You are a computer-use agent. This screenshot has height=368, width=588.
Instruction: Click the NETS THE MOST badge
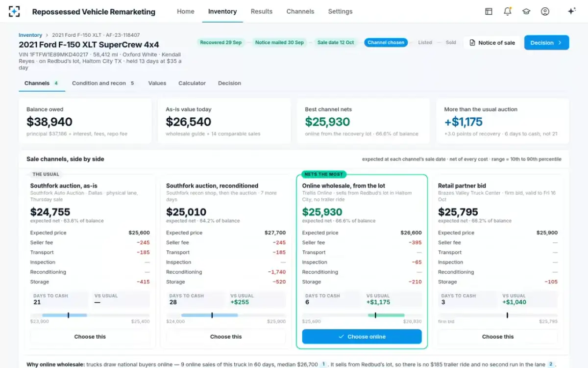pos(323,174)
